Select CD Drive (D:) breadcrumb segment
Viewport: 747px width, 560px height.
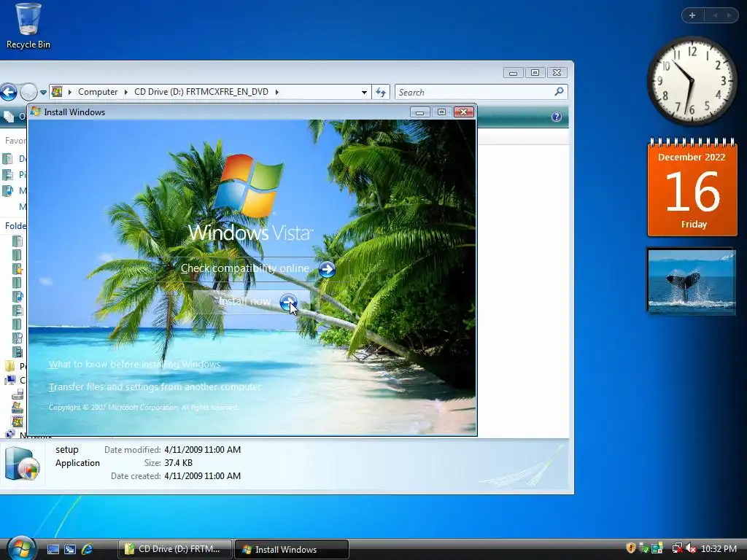[x=201, y=92]
